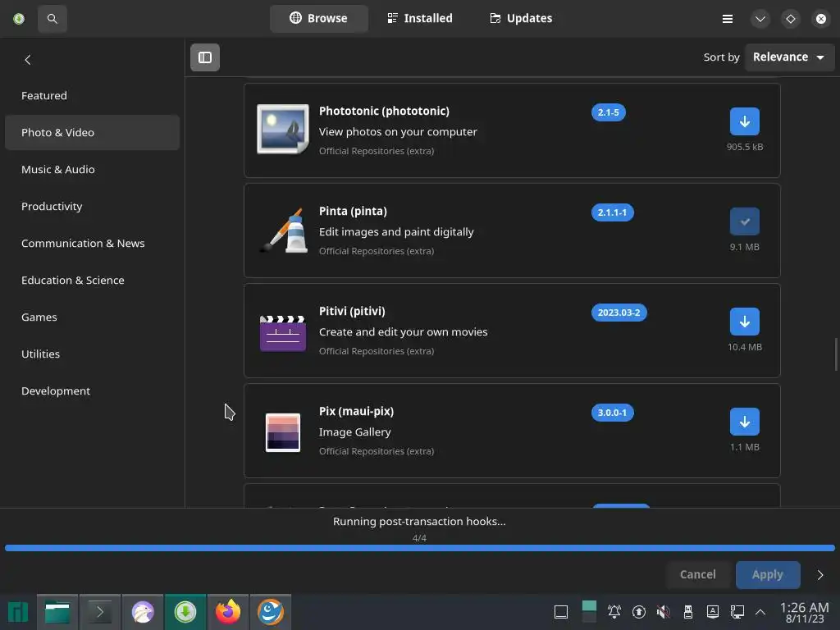Open the Manjaro application launcher
The width and height of the screenshot is (840, 630).
18,612
